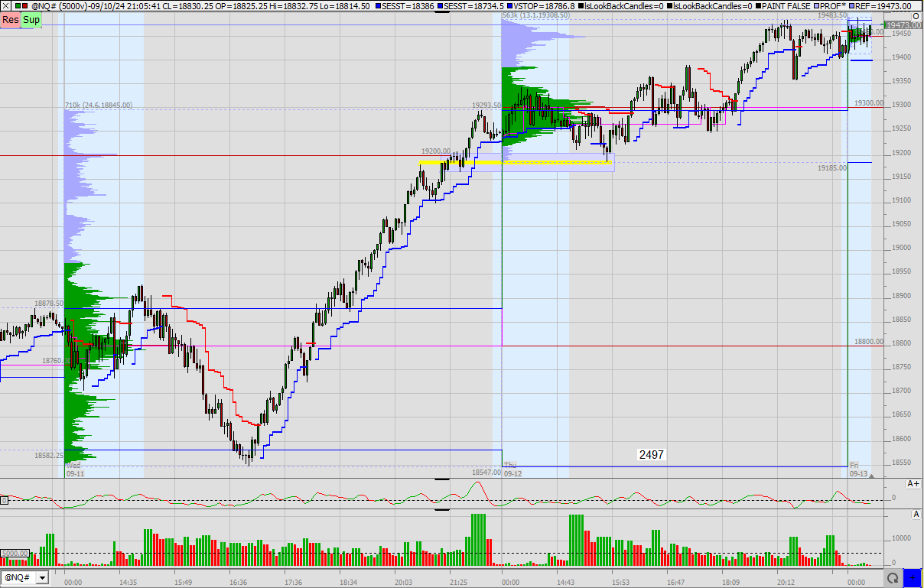This screenshot has height=588, width=924.
Task: Click the 19300.00 price level label
Action: point(869,102)
